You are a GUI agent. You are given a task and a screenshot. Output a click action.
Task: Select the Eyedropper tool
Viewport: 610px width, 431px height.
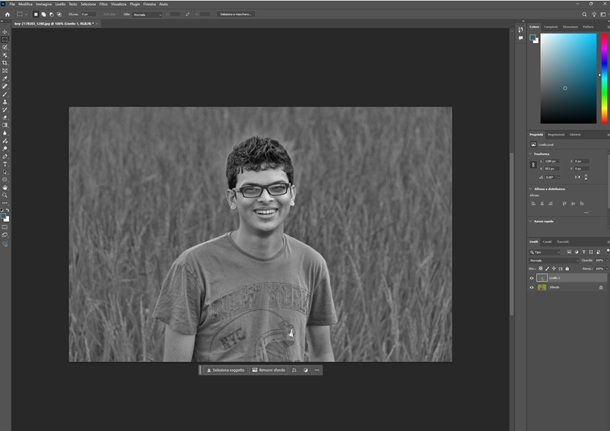(x=5, y=79)
